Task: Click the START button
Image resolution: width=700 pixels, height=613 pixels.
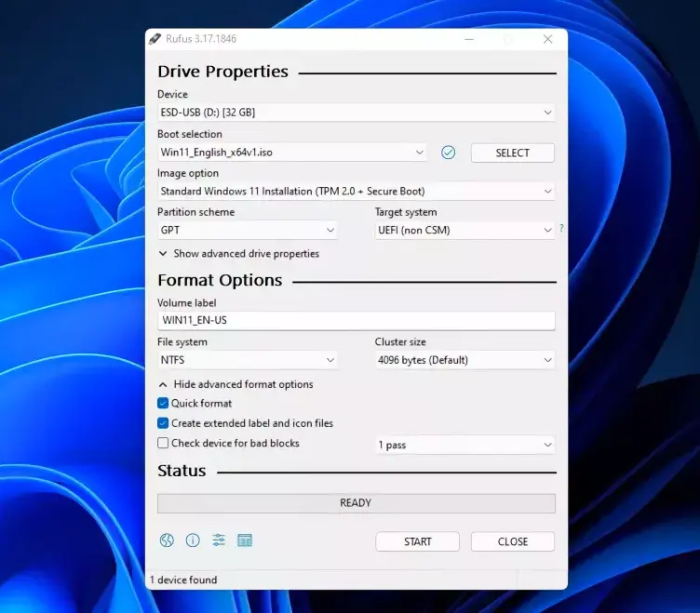Action: pyautogui.click(x=417, y=541)
